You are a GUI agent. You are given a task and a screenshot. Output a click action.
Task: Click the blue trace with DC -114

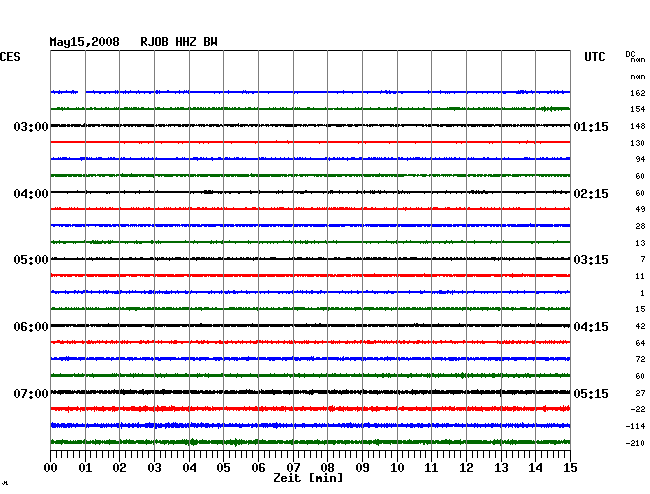click(310, 425)
